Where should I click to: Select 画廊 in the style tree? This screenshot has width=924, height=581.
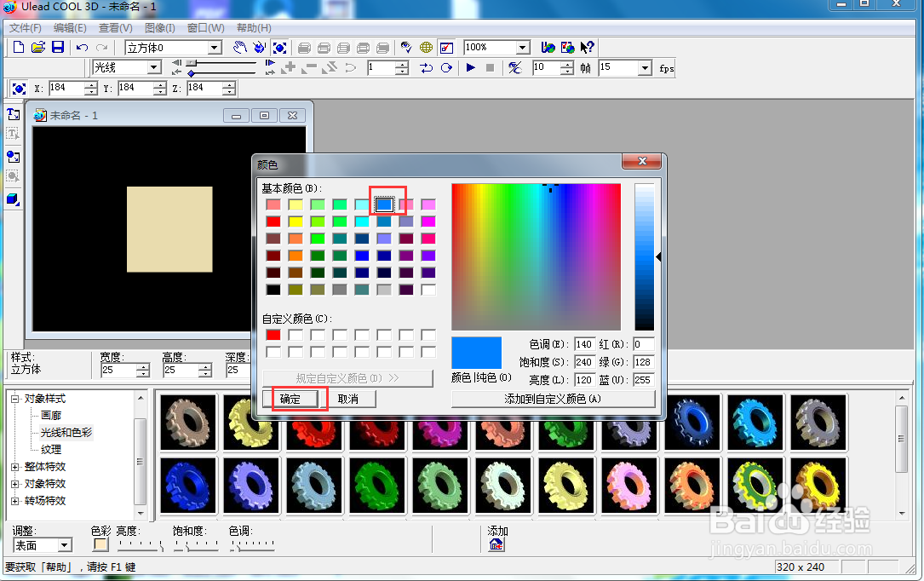tap(51, 416)
